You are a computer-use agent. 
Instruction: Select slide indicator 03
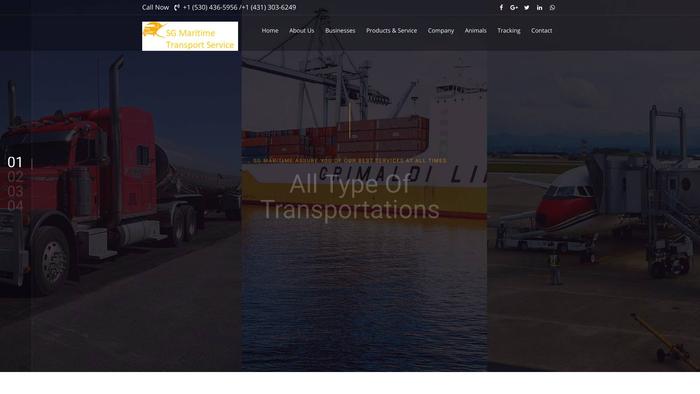tap(15, 191)
